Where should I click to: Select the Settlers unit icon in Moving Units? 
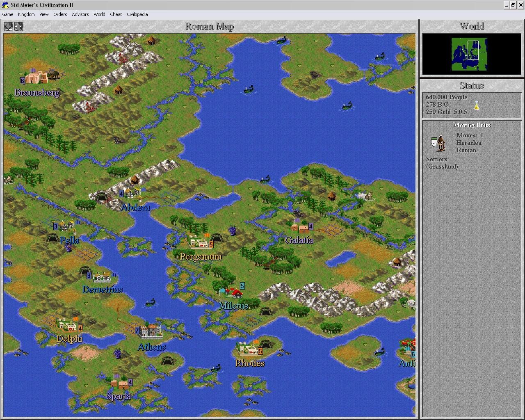tap(438, 143)
